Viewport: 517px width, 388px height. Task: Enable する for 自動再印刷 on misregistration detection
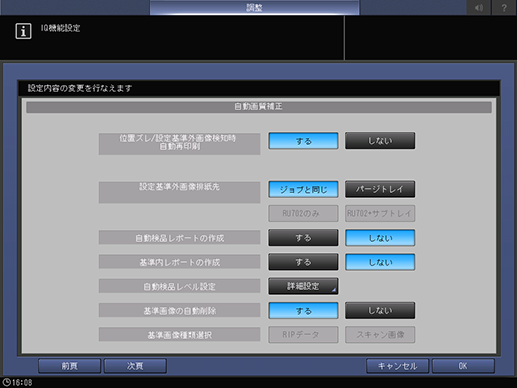point(303,141)
